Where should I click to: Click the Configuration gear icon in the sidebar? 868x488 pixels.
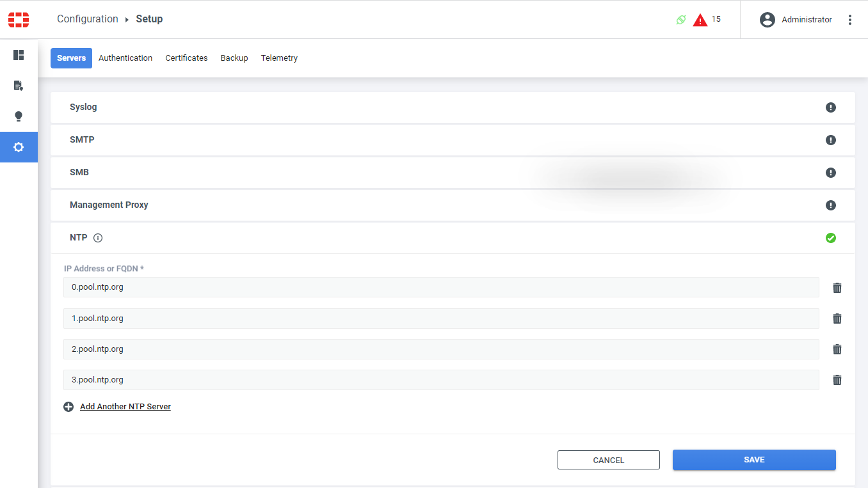(19, 146)
